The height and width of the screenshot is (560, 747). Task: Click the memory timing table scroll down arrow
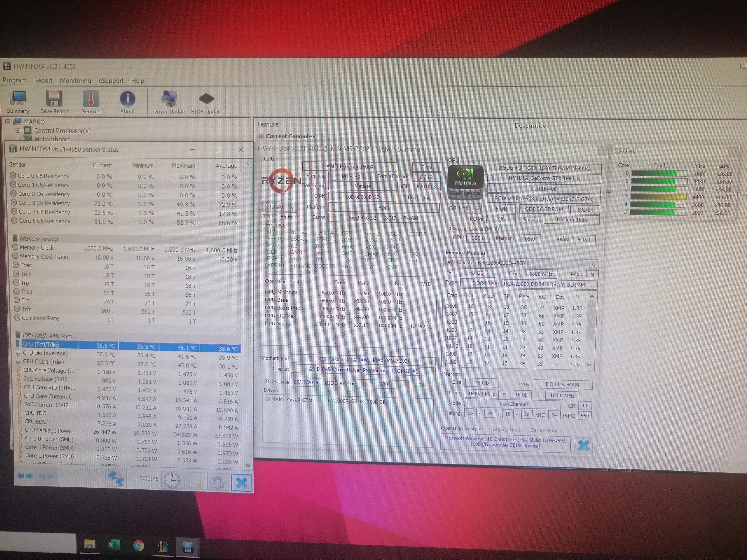pyautogui.click(x=589, y=365)
